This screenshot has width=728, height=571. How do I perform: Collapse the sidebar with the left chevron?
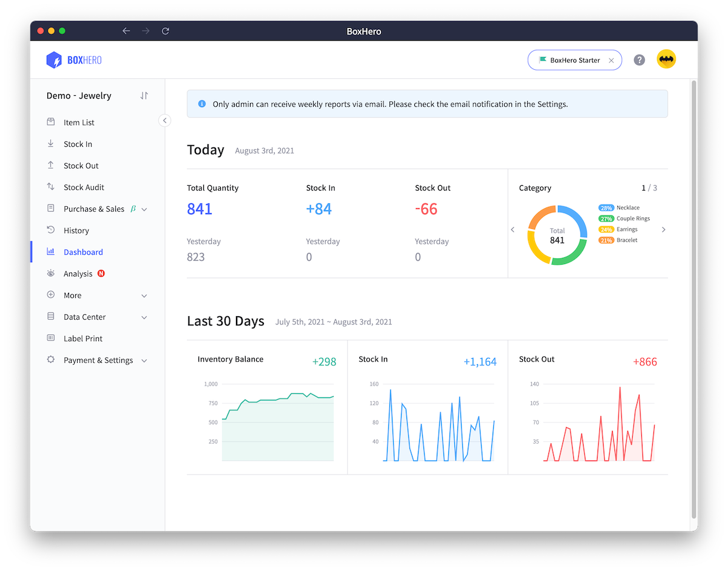[x=164, y=120]
